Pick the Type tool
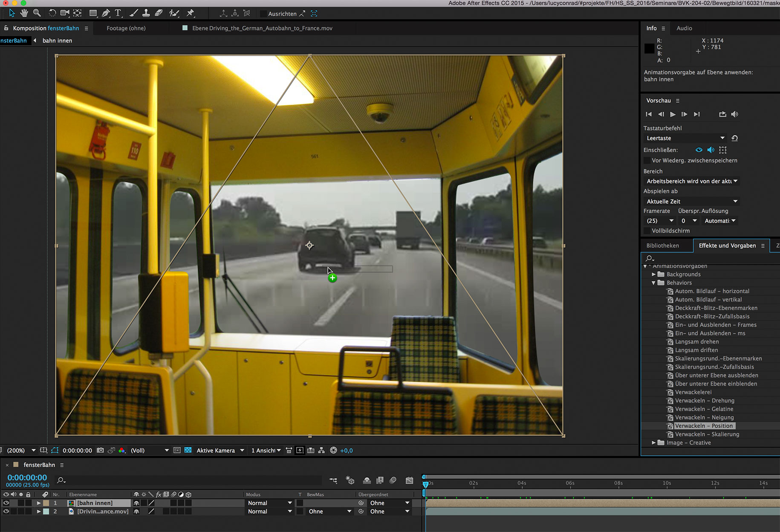This screenshot has width=780, height=532. pyautogui.click(x=118, y=13)
